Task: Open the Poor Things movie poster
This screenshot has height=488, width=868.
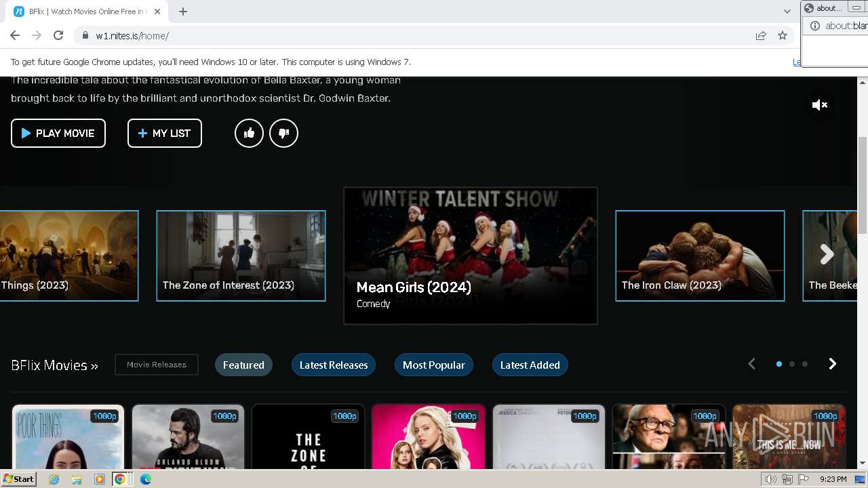Action: [68, 436]
